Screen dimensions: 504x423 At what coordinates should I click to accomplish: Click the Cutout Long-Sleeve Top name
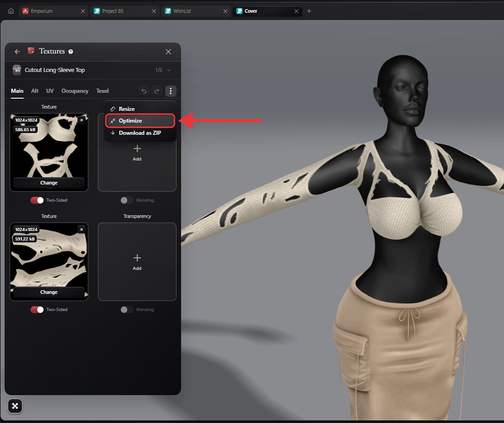pos(55,70)
